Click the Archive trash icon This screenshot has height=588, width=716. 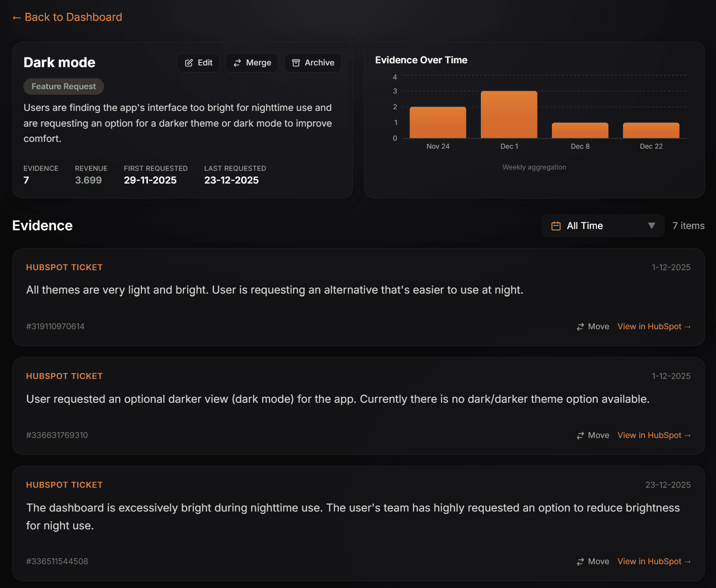296,62
